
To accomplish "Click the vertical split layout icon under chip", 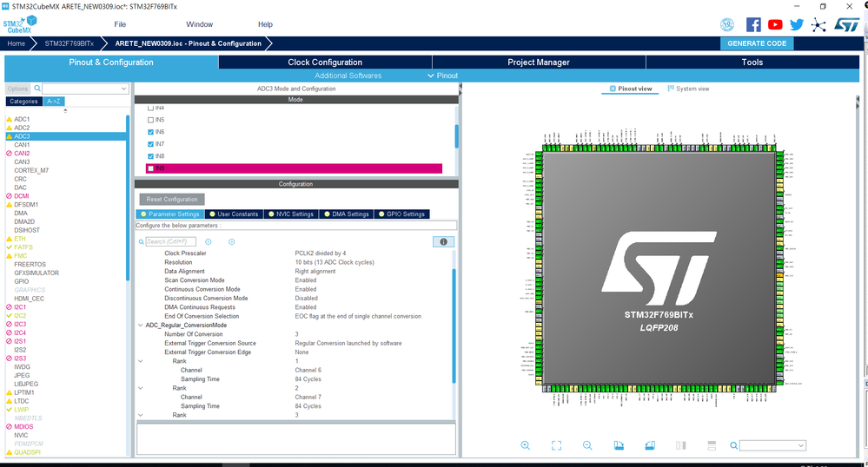I will [681, 445].
